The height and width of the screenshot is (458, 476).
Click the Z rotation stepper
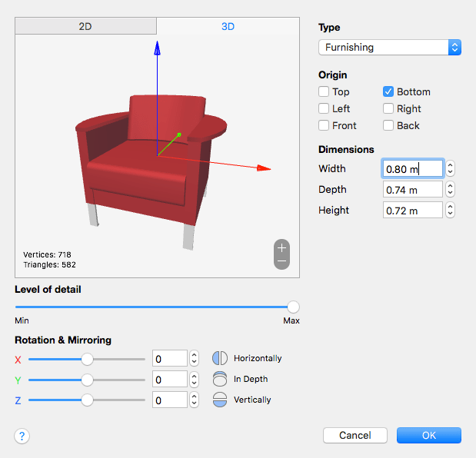click(195, 400)
